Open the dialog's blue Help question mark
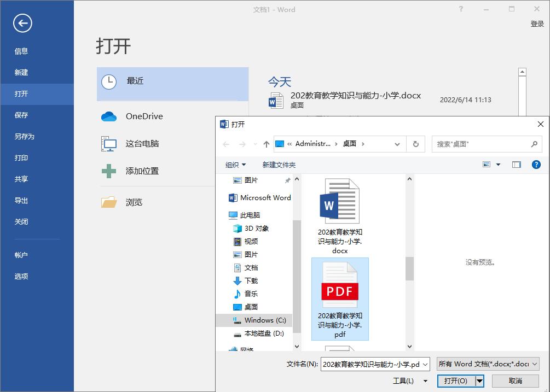This screenshot has width=550, height=392. click(536, 164)
